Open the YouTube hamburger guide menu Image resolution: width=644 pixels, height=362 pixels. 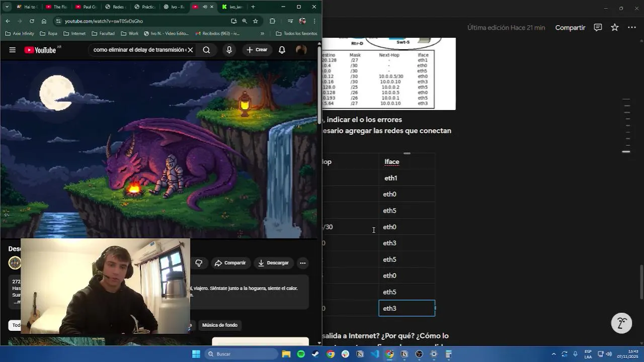(13, 50)
